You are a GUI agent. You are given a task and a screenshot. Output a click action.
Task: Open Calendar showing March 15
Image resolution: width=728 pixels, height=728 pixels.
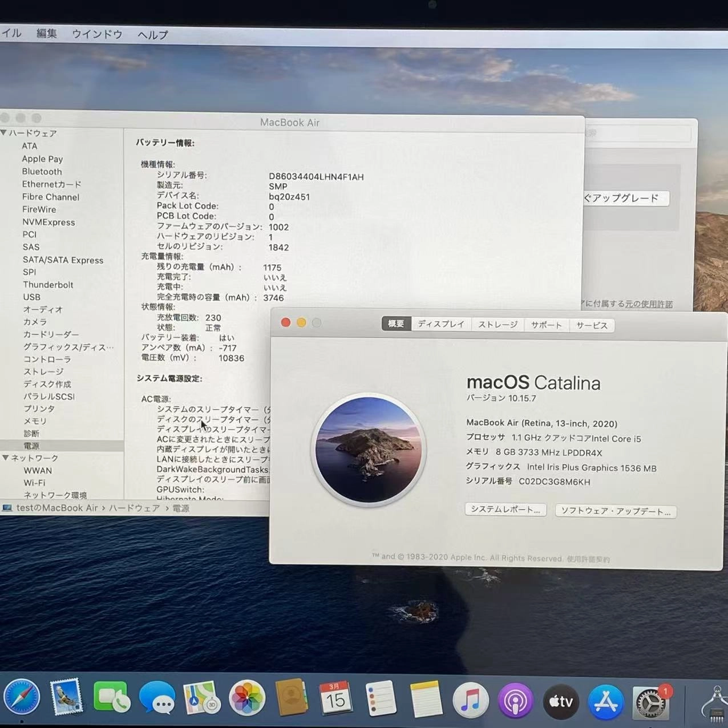point(336,698)
